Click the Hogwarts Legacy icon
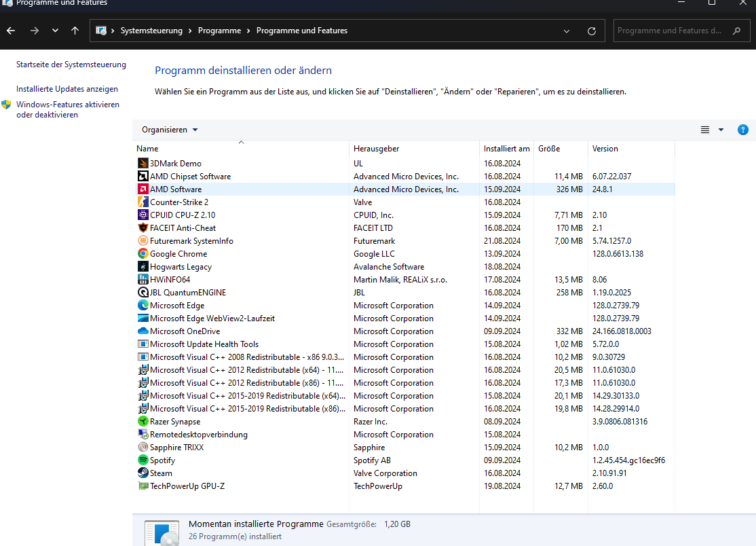This screenshot has height=546, width=756. (x=143, y=267)
